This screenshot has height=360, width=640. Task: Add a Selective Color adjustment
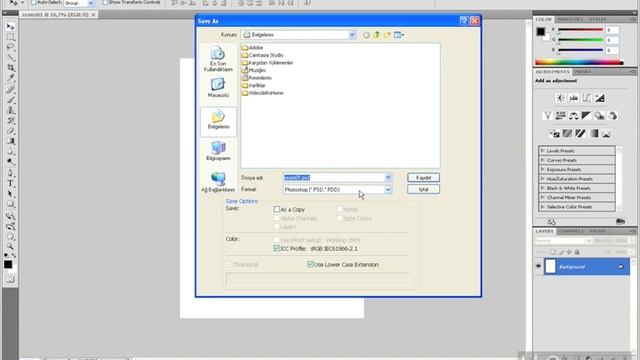607,133
